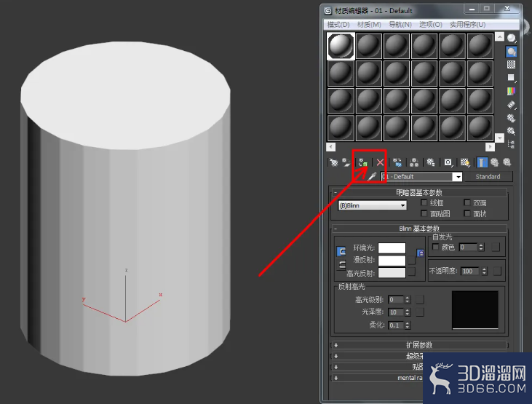Image resolution: width=532 pixels, height=404 pixels.
Task: Open the material editor Options icon
Action: pos(512,118)
